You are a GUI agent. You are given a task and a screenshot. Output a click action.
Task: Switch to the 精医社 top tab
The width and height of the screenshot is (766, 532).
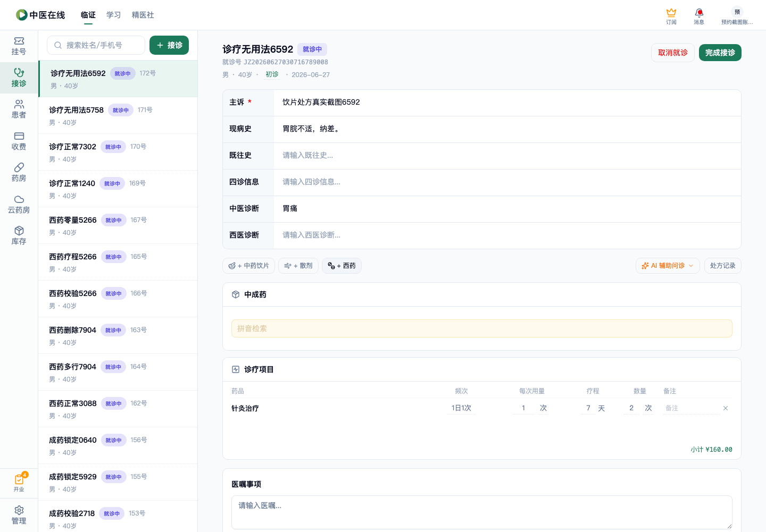coord(143,15)
